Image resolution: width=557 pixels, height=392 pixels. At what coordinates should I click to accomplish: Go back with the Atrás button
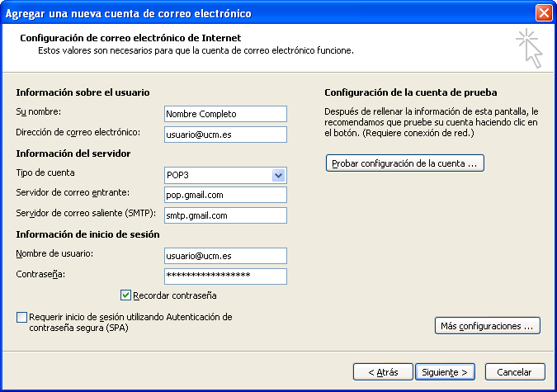(x=383, y=372)
